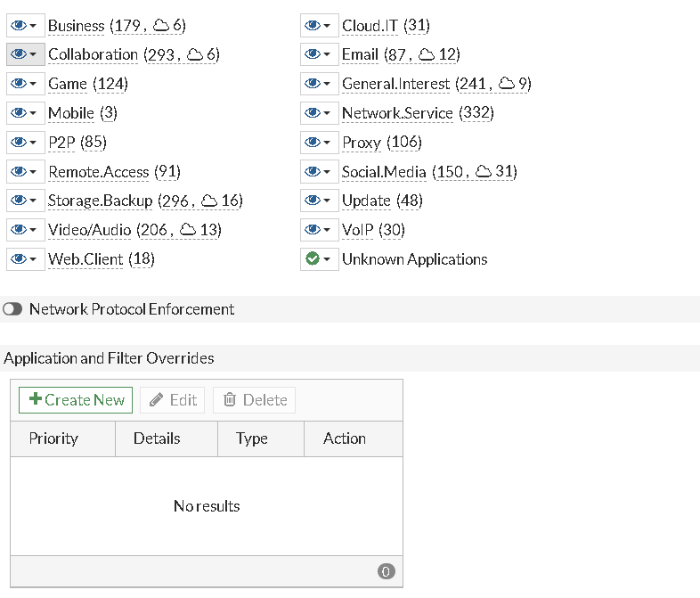Viewport: 700px width, 598px height.
Task: Click the eye icon for Social.Media
Action: point(313,171)
